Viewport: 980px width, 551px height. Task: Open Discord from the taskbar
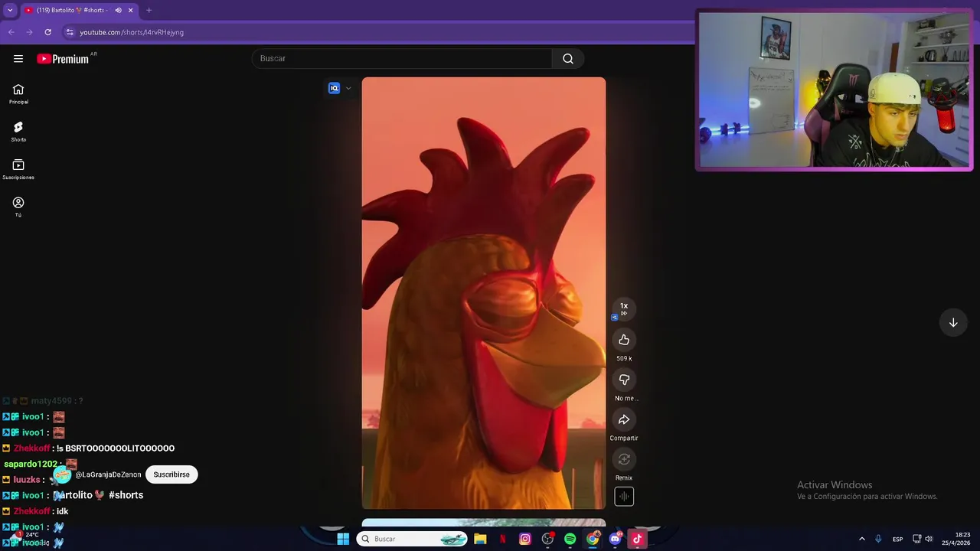(x=615, y=539)
